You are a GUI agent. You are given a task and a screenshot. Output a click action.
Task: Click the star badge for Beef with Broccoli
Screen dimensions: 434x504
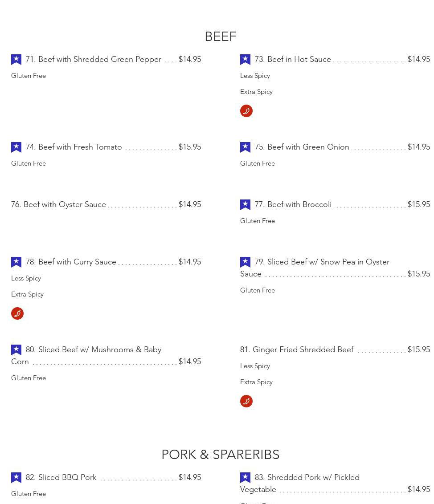tap(245, 205)
